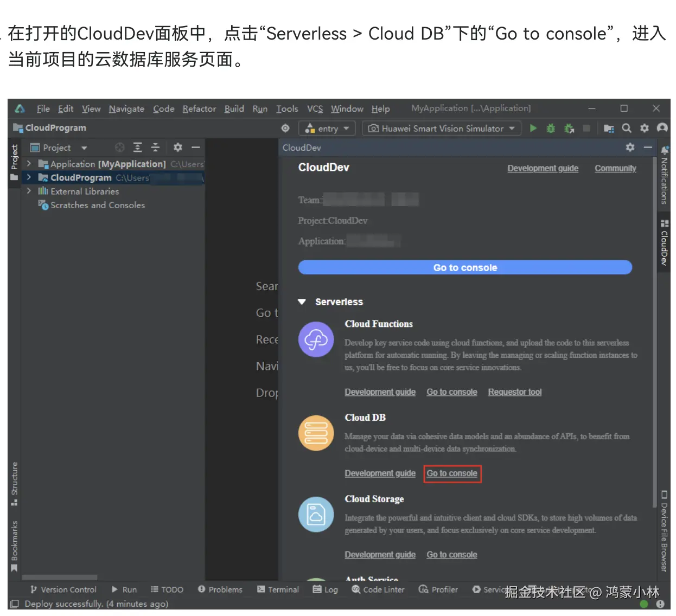Click Go to console for Cloud DB
Screen dimensions: 676x616
[x=452, y=473]
